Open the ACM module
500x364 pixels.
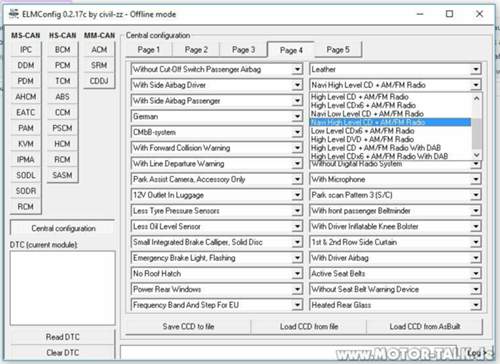click(99, 50)
